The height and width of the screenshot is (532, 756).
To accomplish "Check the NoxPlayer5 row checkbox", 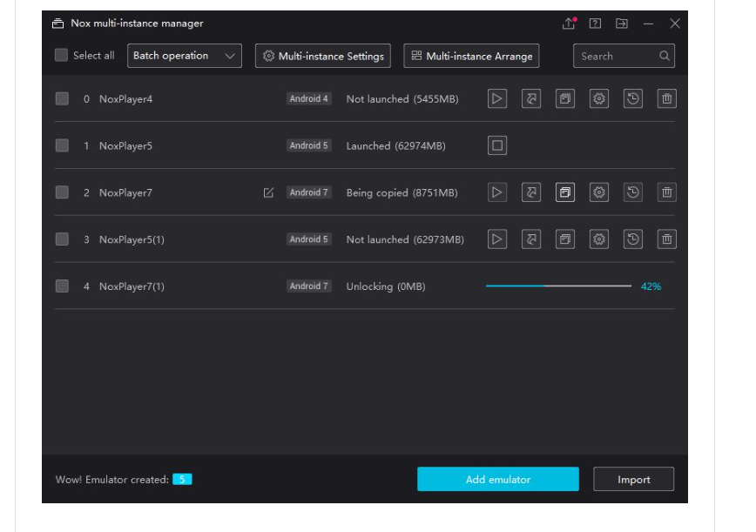I will [x=62, y=145].
